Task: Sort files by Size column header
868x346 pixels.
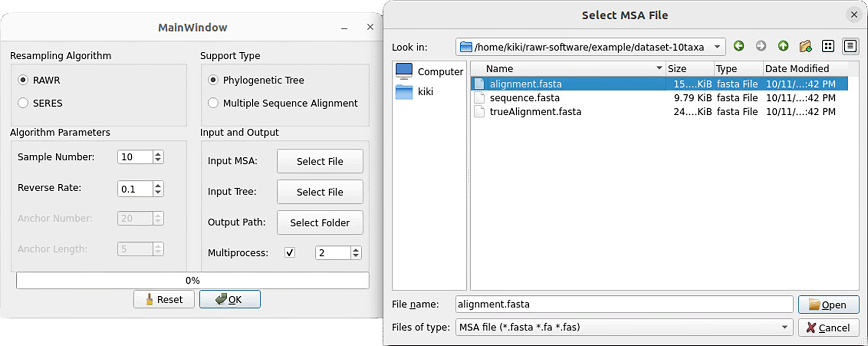Action: tap(690, 68)
